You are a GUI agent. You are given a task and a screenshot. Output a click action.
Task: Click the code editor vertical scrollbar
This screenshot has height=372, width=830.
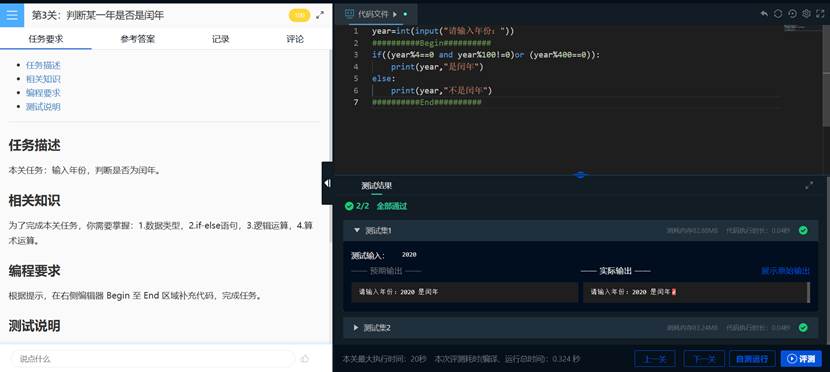826,76
